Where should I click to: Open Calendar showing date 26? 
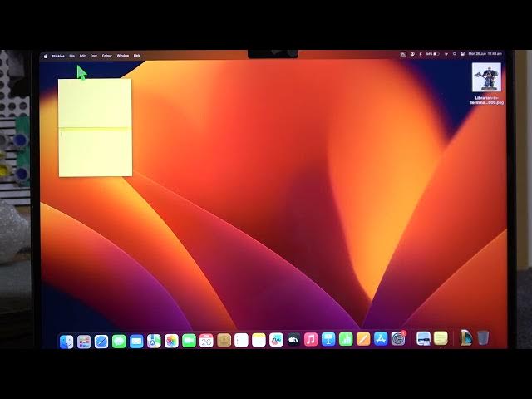coord(206,340)
